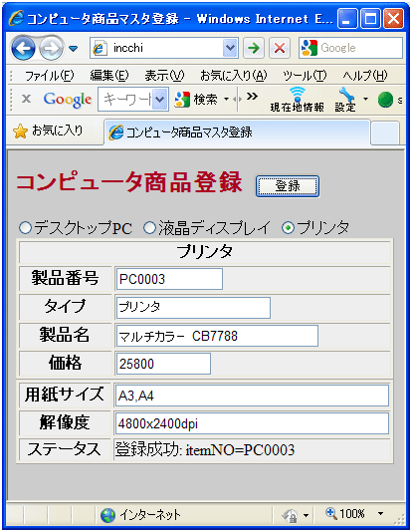The image size is (412, 532).
Task: Open the ツール(T) menu
Action: pos(305,76)
